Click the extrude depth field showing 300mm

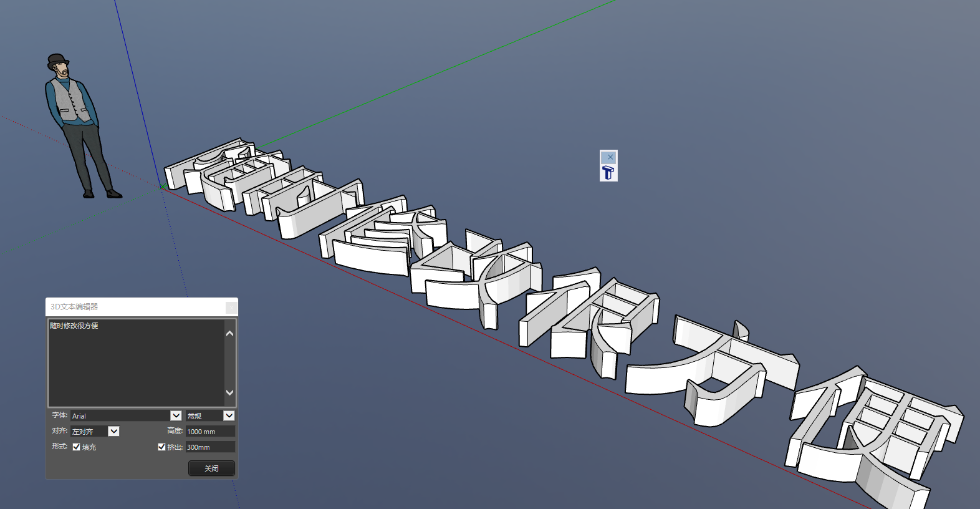(210, 447)
